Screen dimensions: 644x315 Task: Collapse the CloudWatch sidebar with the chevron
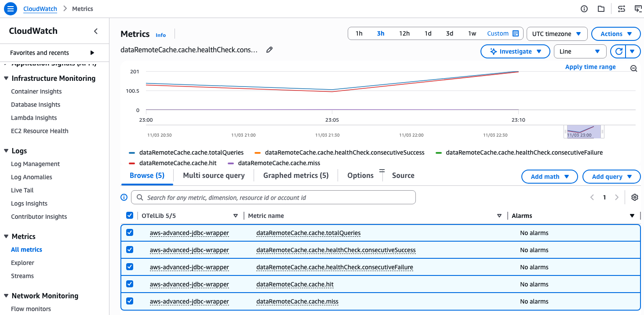[x=96, y=31]
